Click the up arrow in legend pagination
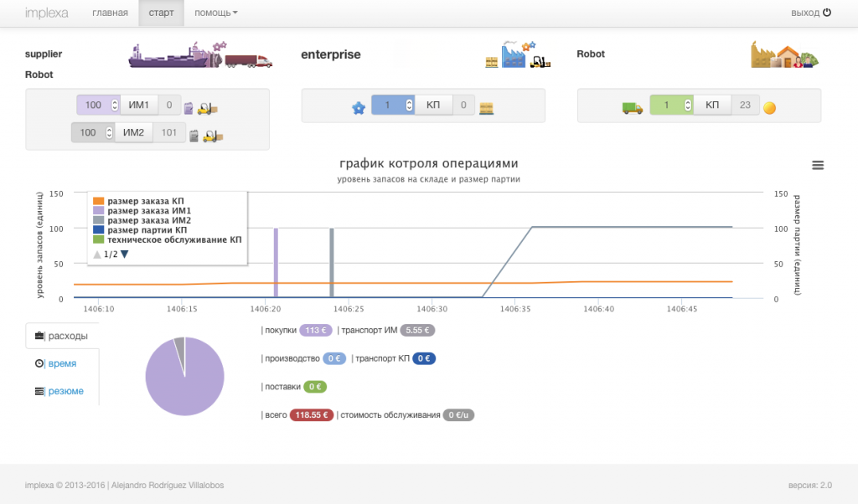This screenshot has height=504, width=858. [x=98, y=254]
